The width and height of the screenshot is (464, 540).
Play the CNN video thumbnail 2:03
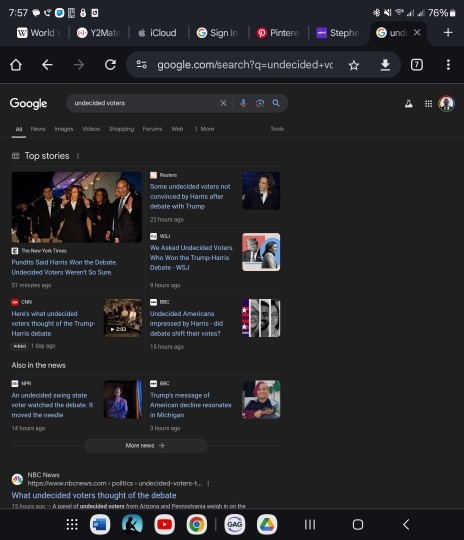123,318
